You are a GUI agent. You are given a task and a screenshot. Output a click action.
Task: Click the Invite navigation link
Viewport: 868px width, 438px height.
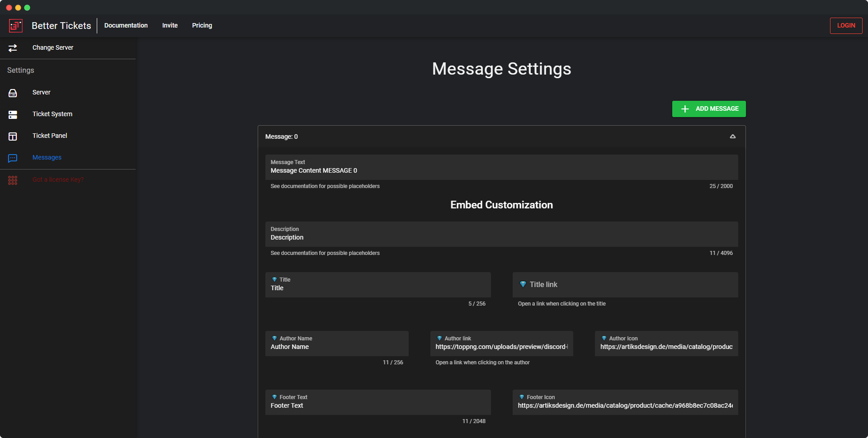[170, 26]
